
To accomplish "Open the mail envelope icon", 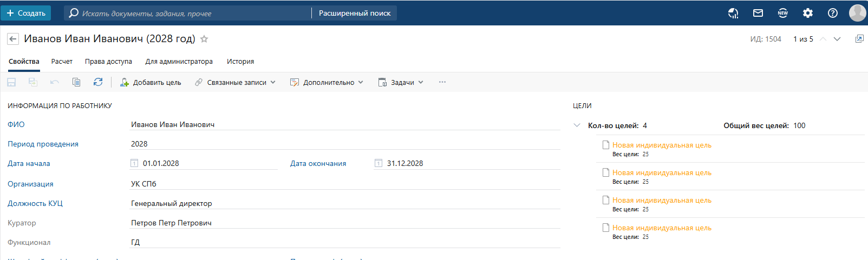I will (758, 13).
